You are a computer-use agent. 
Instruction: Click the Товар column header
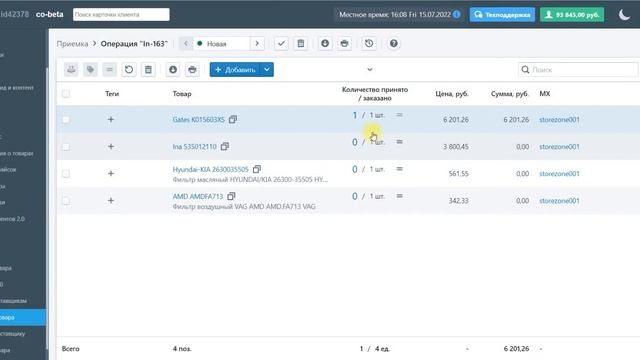[x=182, y=94]
